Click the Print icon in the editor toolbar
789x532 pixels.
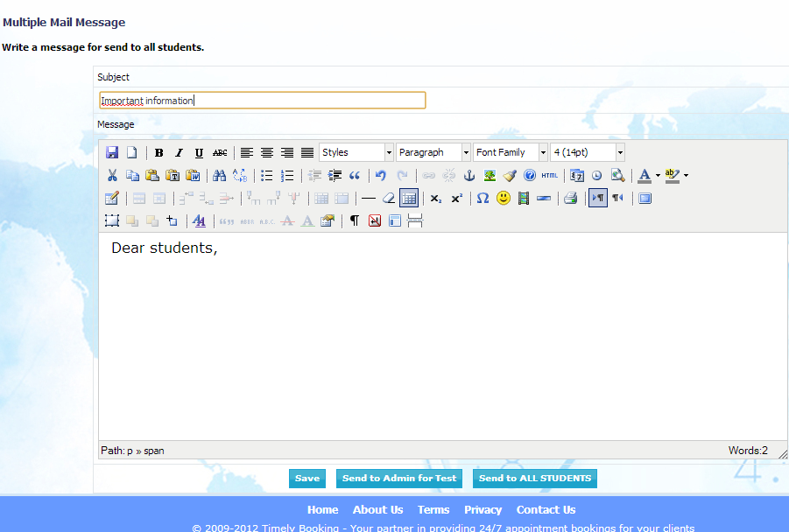[x=571, y=198]
